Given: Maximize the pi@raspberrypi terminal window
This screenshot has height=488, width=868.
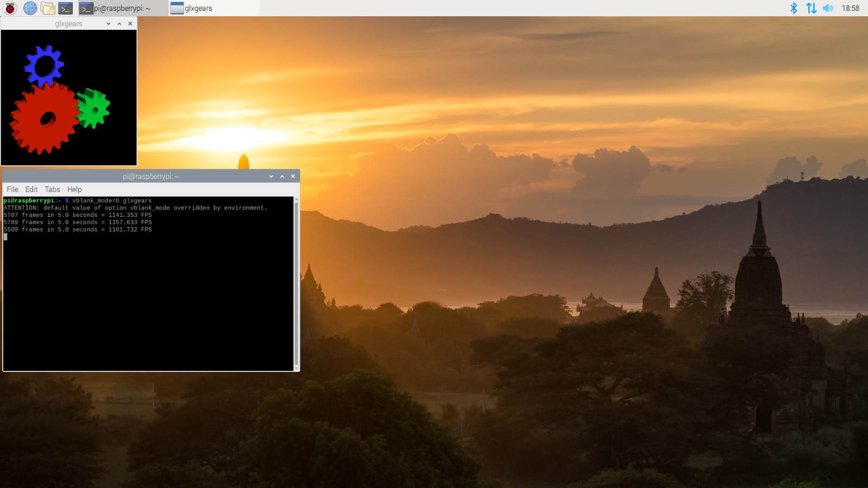Looking at the screenshot, I should pyautogui.click(x=282, y=176).
